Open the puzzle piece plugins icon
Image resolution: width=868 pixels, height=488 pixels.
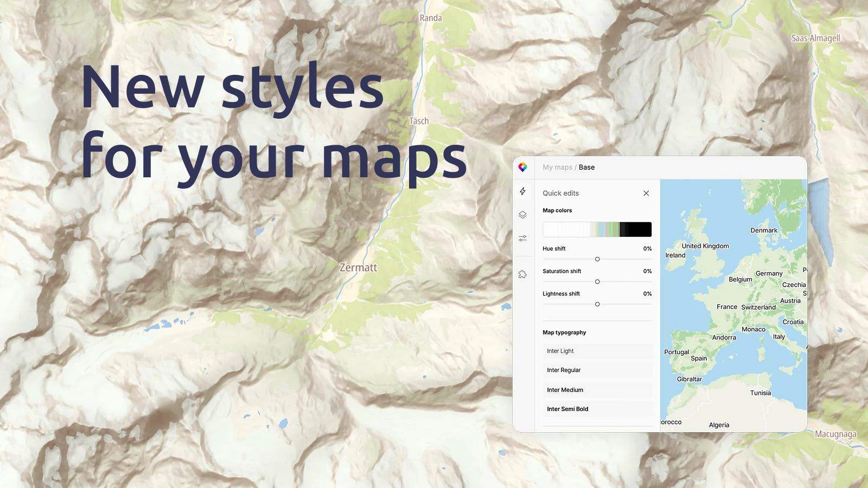click(522, 274)
